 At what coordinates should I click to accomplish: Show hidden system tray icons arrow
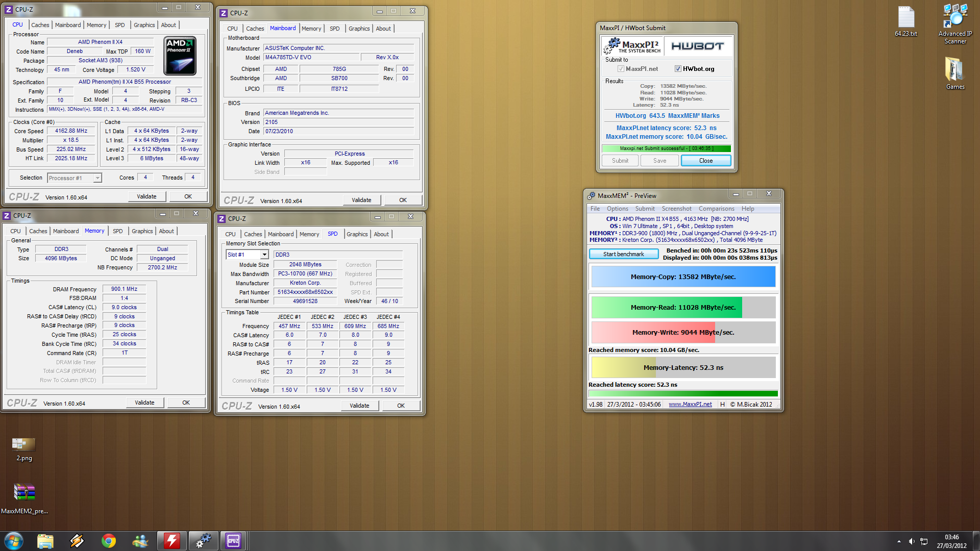899,541
